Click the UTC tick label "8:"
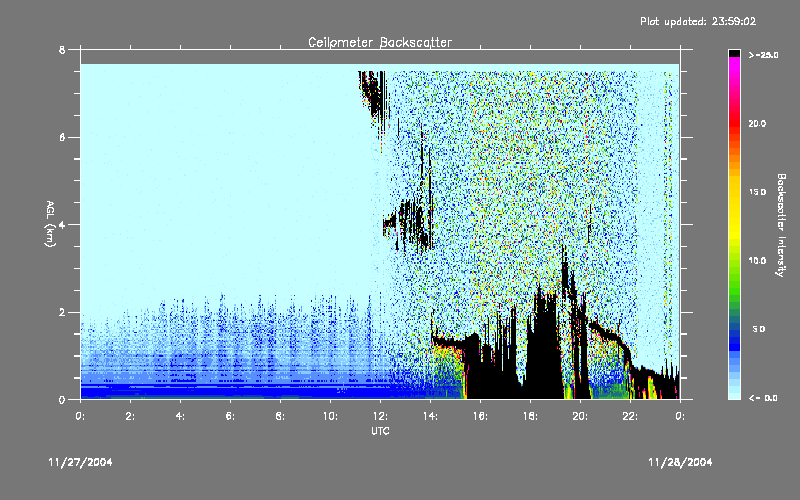Screen dimensions: 800x500 pyautogui.click(x=280, y=416)
